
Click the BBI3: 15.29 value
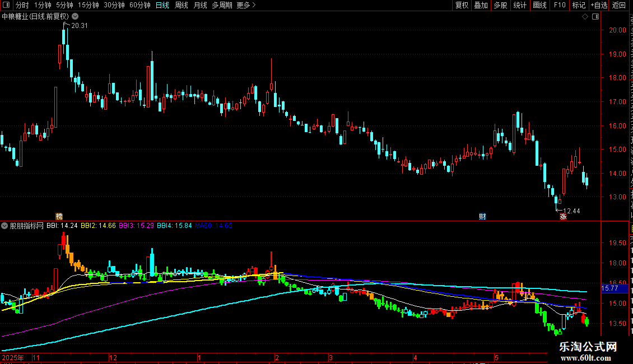click(x=137, y=226)
